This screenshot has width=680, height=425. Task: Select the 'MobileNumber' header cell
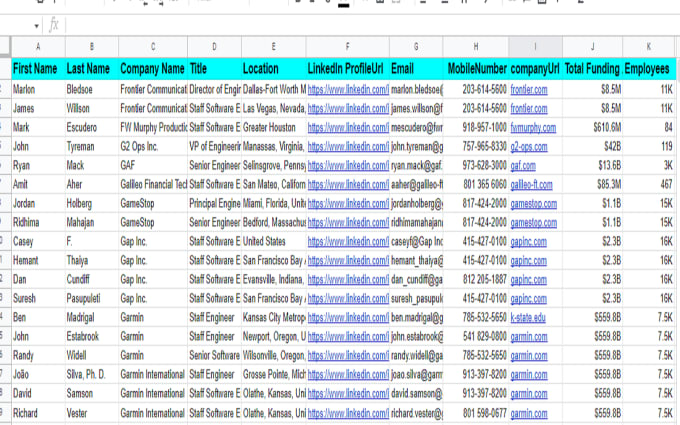[x=476, y=69]
